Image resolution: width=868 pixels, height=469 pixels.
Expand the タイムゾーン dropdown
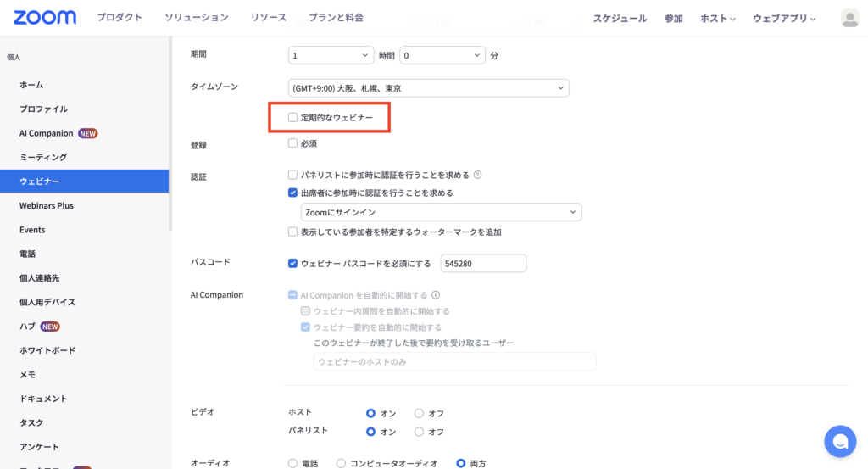coord(428,88)
